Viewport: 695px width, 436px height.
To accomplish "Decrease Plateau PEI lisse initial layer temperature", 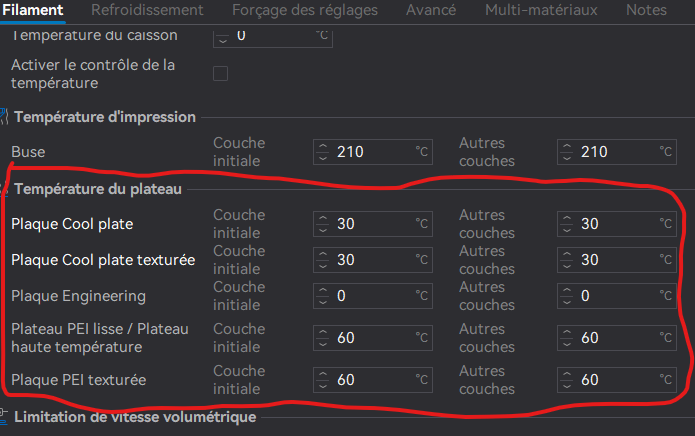I will tap(323, 343).
